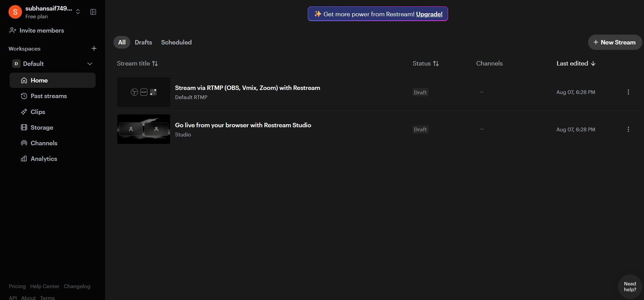Sort by Status arrows
644x300 pixels.
pyautogui.click(x=436, y=63)
